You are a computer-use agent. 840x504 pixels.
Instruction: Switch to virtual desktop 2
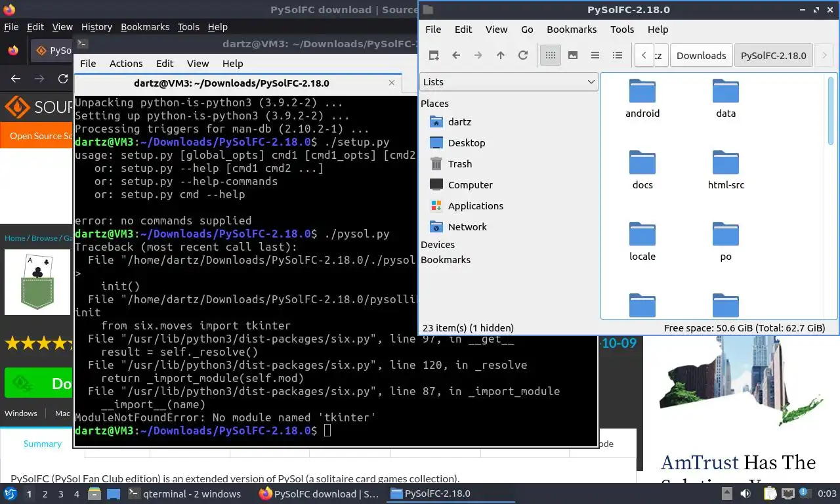[x=45, y=493]
